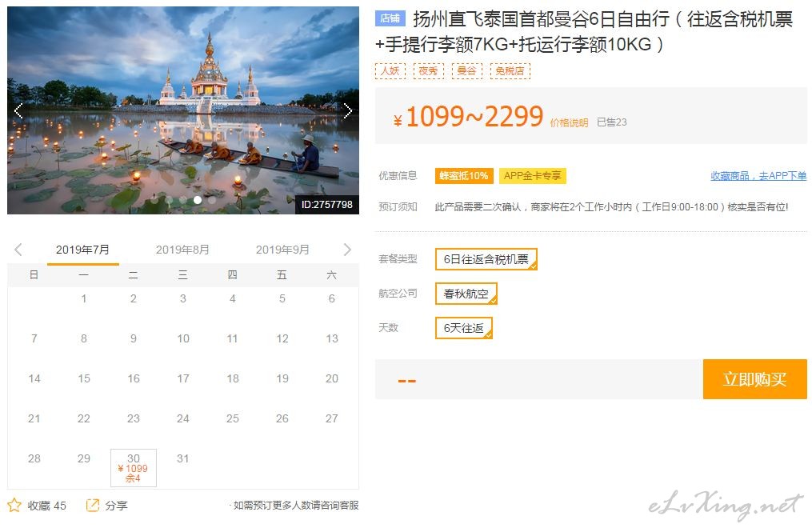Screen dimensions: 812x532
Task: Switch calendar to 2019年9月 tab
Action: point(282,250)
